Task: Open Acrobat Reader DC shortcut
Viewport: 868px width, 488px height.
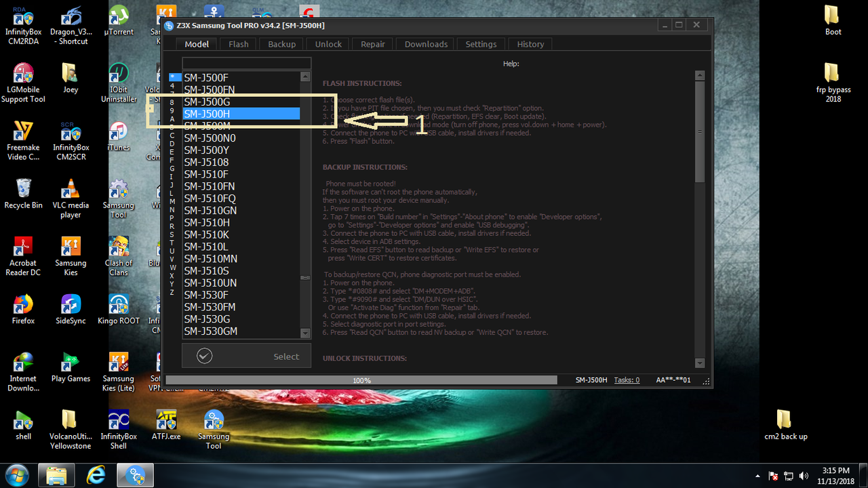Action: (23, 256)
